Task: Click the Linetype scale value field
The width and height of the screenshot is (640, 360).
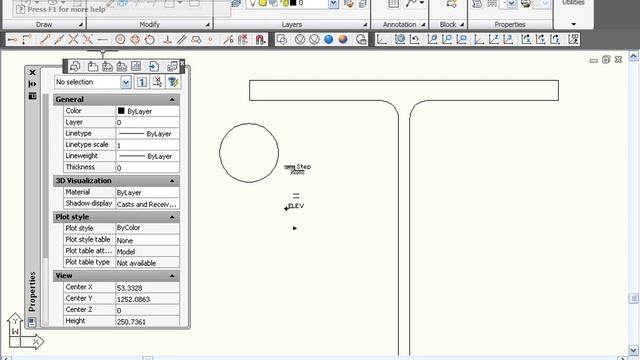Action: [148, 145]
